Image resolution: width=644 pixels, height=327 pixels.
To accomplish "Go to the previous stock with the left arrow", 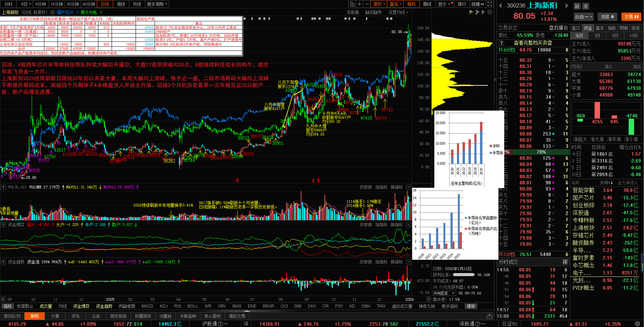I will click(500, 5).
